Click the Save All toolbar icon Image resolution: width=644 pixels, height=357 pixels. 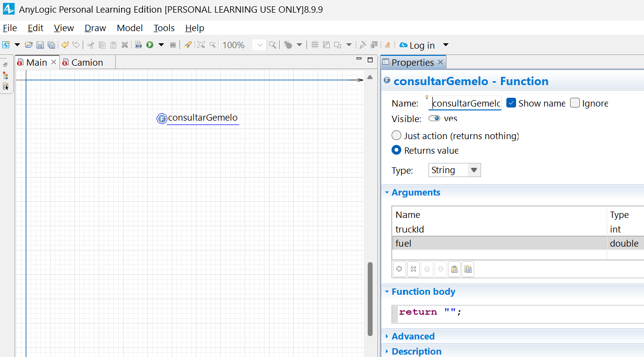[51, 45]
